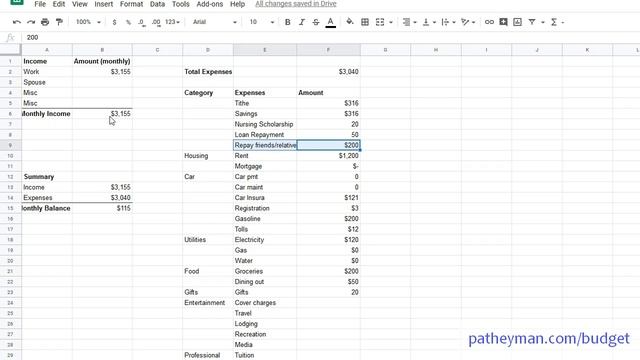Select the Car Insura cell

click(x=265, y=198)
